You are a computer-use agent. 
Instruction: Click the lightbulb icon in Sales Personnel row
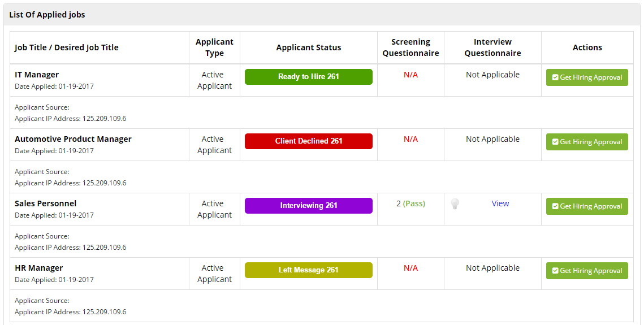[455, 204]
